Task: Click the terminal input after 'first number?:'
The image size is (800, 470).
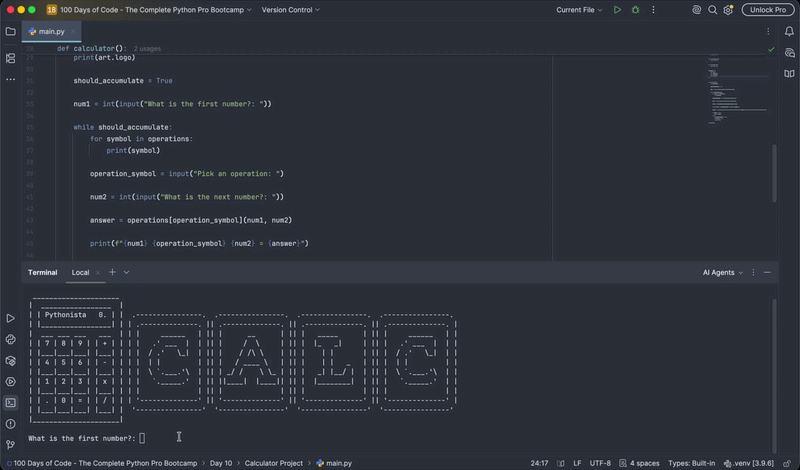Action: click(142, 438)
